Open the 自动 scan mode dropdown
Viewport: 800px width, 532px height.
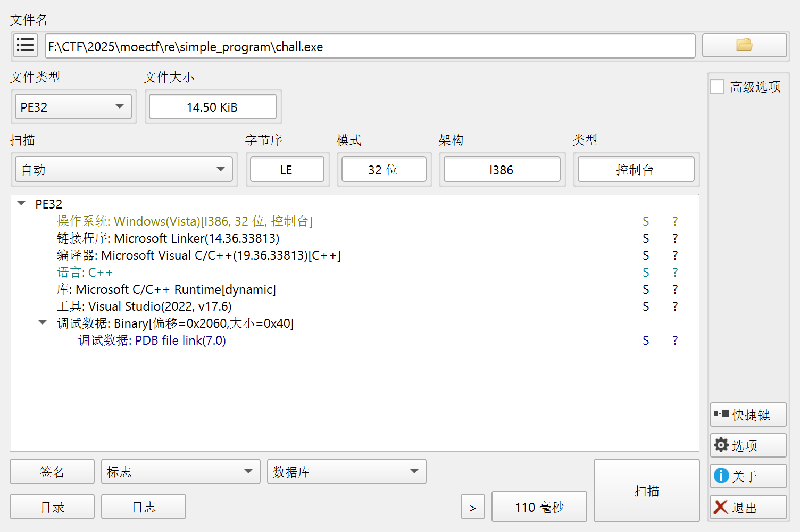(124, 170)
